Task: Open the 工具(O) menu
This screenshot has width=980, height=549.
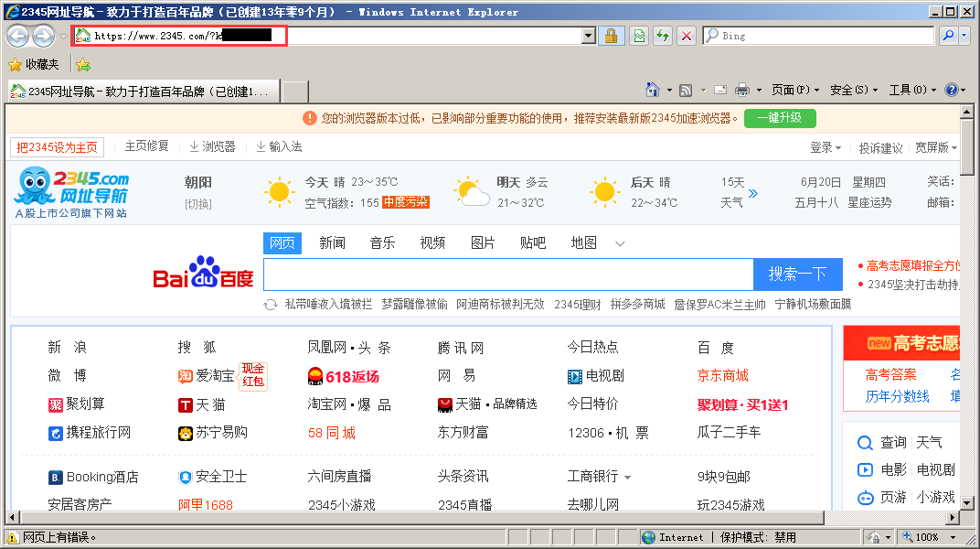Action: point(912,90)
